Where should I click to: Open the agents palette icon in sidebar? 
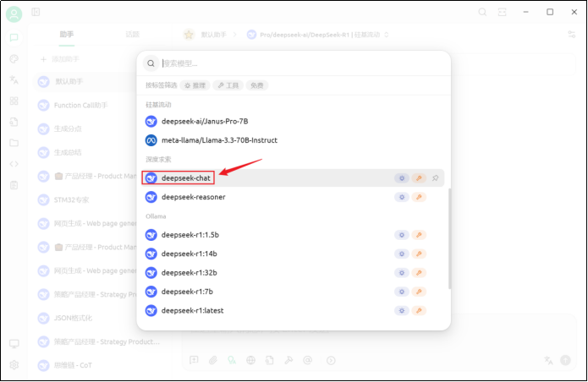click(x=14, y=59)
